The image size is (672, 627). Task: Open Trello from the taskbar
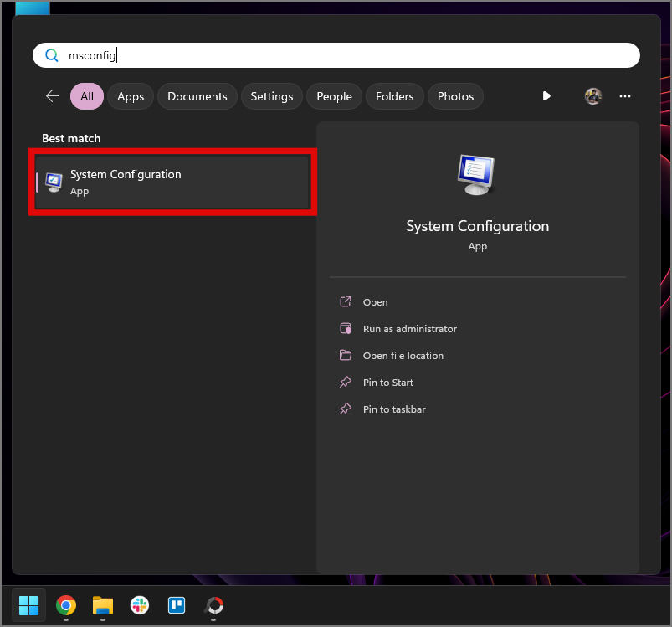[177, 605]
